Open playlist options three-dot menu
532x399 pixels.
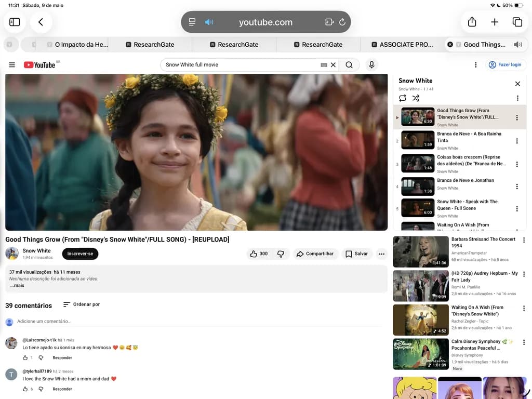coord(517,98)
